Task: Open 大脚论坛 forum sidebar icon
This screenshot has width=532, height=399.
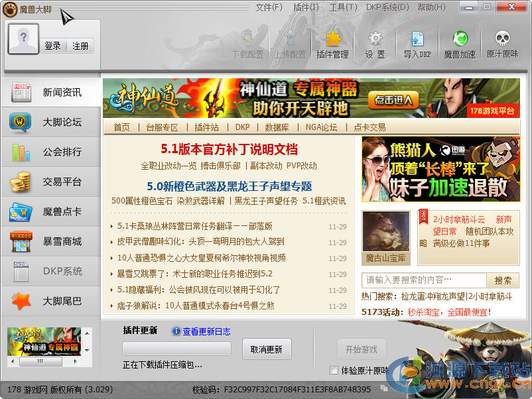Action: coord(21,122)
